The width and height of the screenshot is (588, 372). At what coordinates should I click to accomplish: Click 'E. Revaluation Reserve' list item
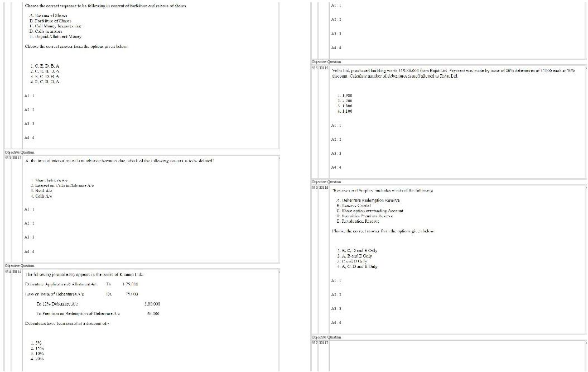point(358,221)
